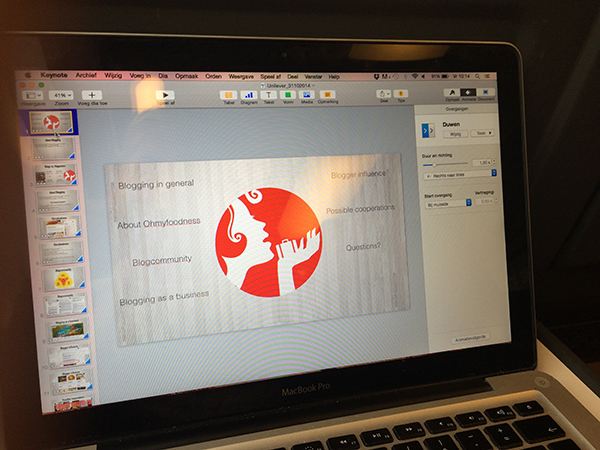Open the Opmaak format inspector
The width and height of the screenshot is (600, 450).
452,92
